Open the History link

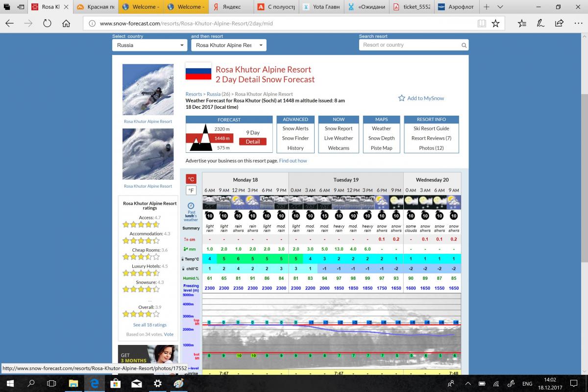295,148
